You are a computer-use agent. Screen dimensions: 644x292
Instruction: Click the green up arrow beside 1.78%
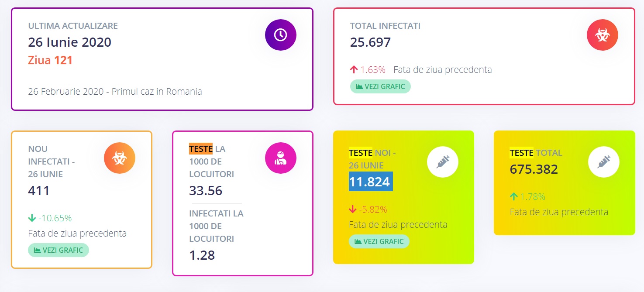coord(514,197)
